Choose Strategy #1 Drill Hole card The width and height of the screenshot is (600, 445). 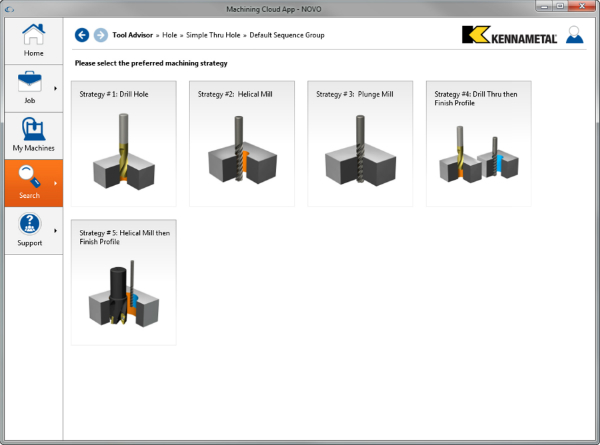tap(124, 143)
